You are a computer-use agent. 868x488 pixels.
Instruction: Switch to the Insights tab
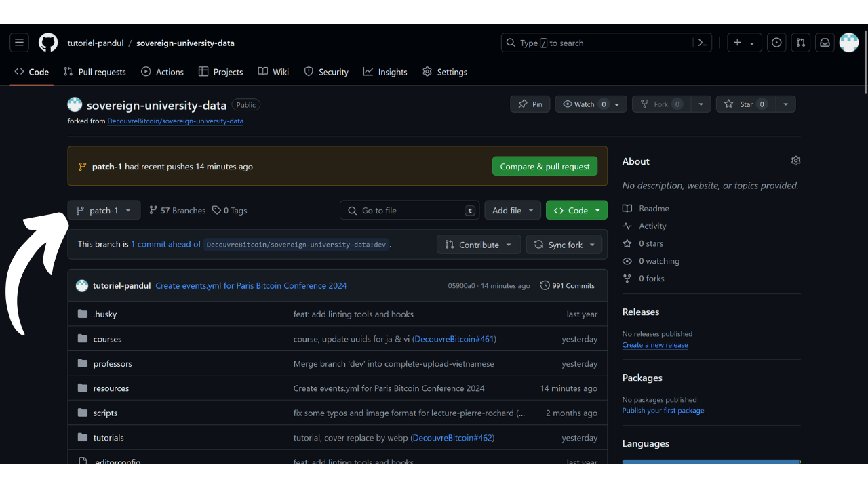385,72
